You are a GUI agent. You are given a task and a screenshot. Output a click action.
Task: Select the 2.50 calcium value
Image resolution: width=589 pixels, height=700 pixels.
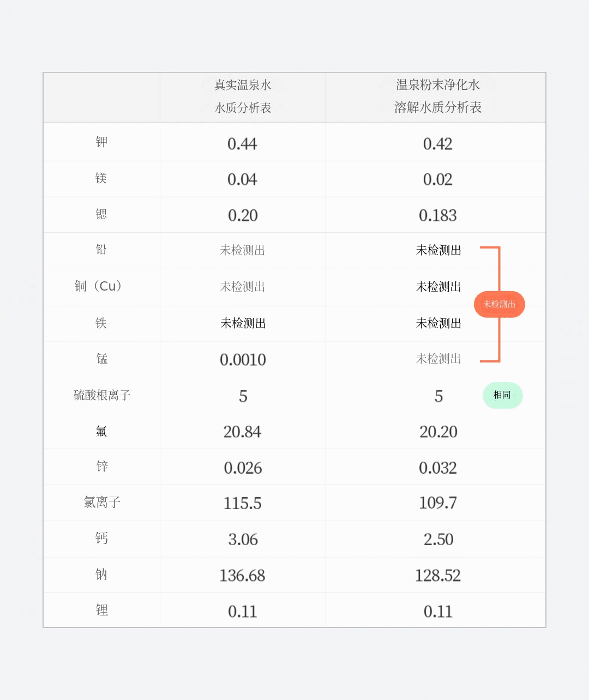coord(438,540)
